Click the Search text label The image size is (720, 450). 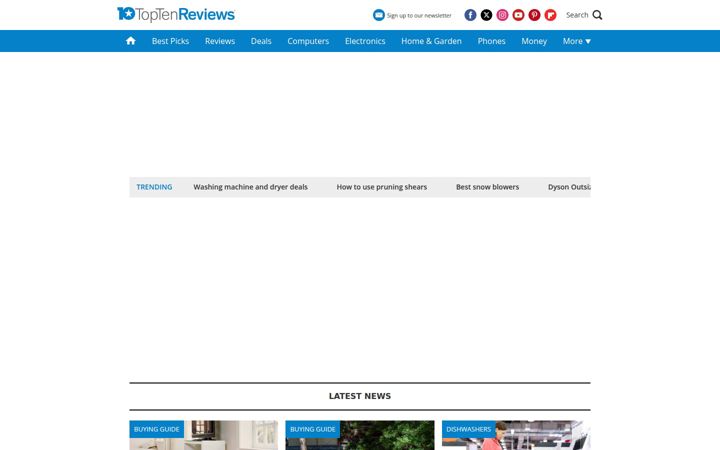tap(577, 15)
